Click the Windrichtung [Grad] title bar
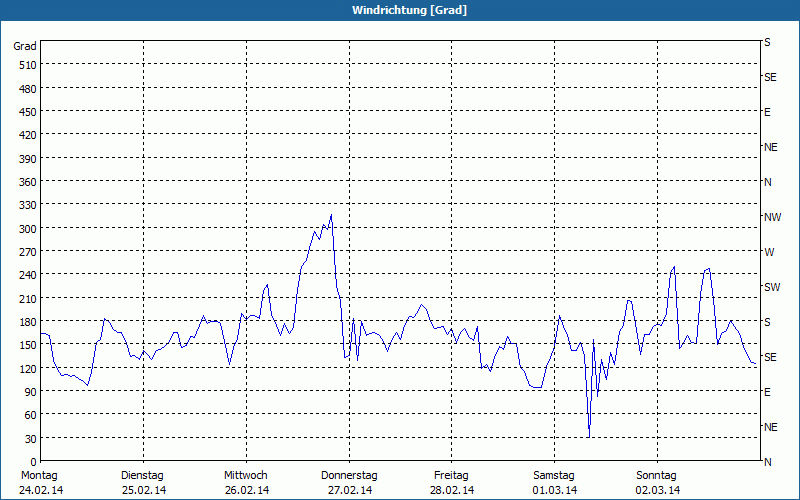This screenshot has width=800, height=500. point(400,10)
